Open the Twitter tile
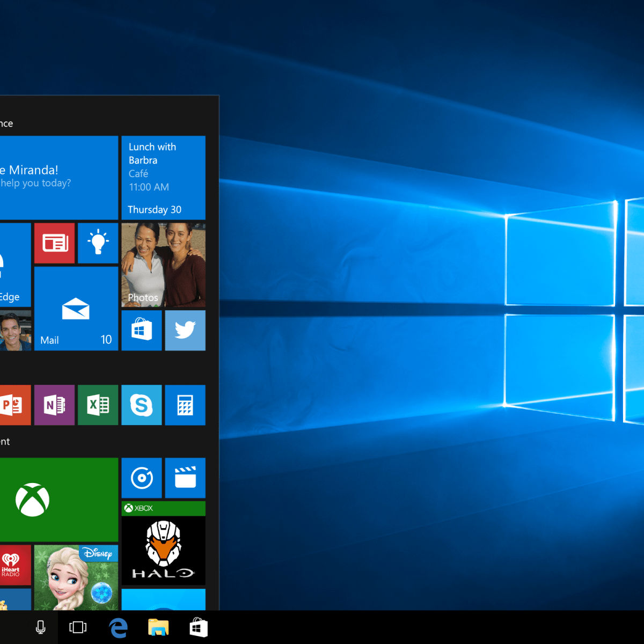Image resolution: width=644 pixels, height=644 pixels. pyautogui.click(x=185, y=330)
